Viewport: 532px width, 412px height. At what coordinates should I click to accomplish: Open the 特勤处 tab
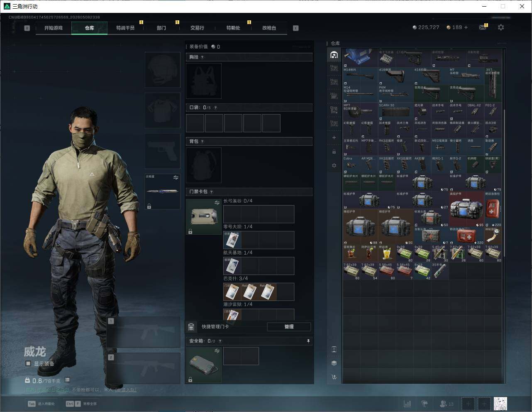(233, 28)
